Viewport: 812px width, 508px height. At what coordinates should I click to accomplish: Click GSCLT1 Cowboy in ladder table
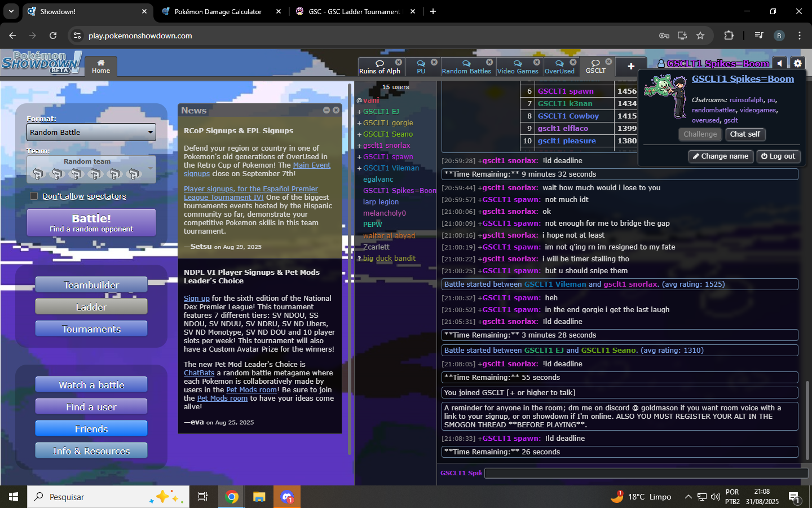pyautogui.click(x=568, y=116)
